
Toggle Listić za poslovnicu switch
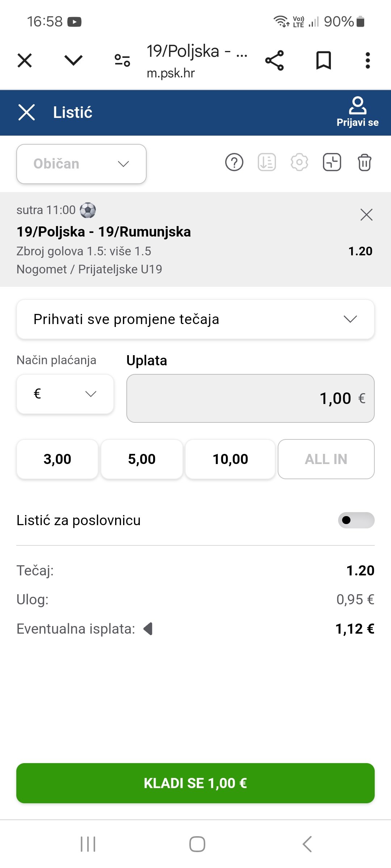point(356,520)
